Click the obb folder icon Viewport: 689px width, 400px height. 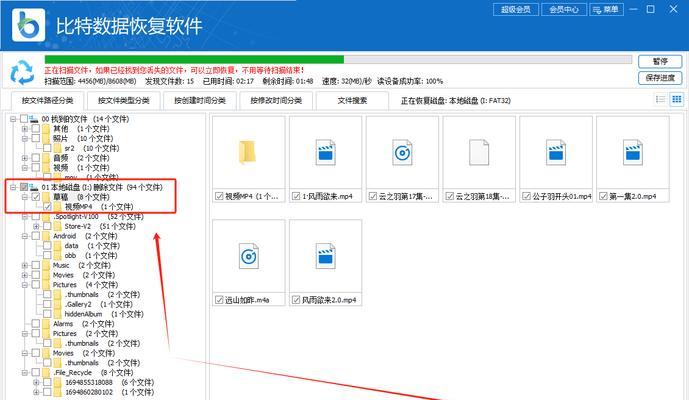click(58, 255)
